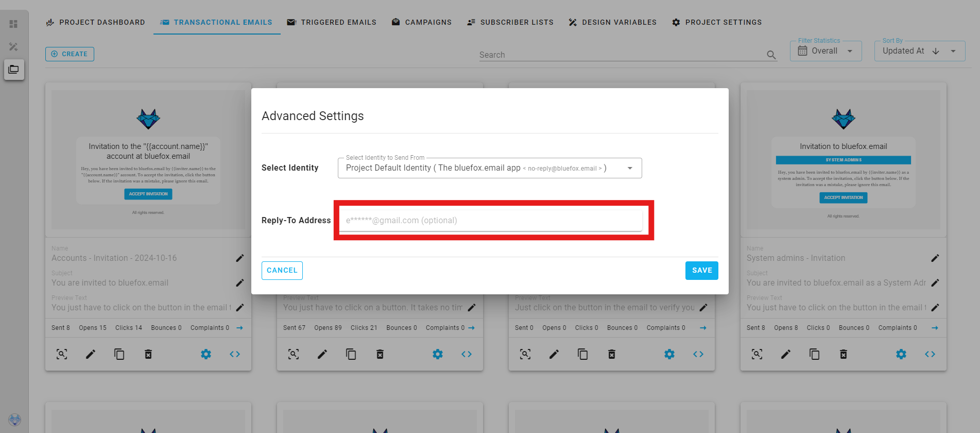
Task: Click the dashboard grid icon in sidebar
Action: [x=13, y=24]
